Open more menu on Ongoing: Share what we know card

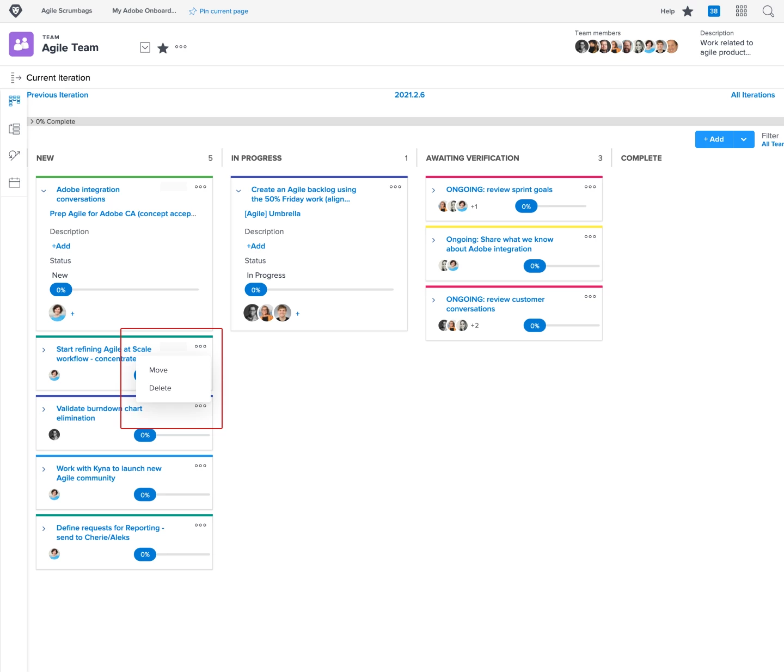tap(590, 237)
